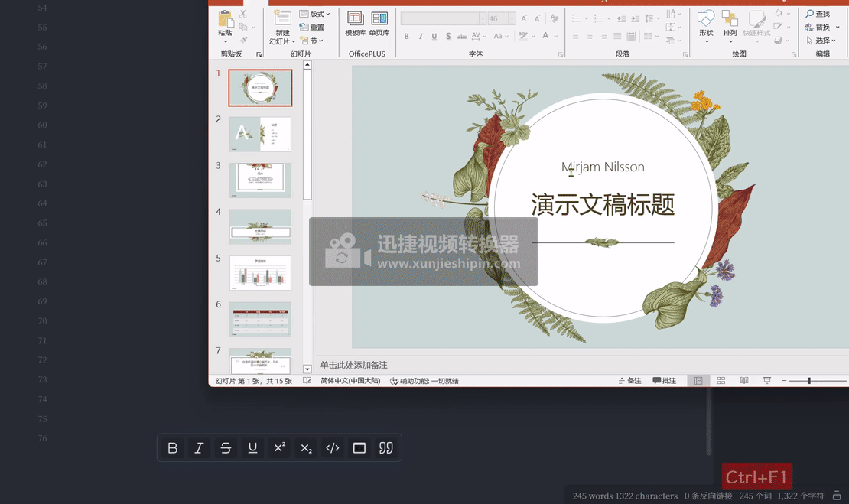Toggle Underline in the Font group
This screenshot has height=504, width=849.
[x=434, y=36]
